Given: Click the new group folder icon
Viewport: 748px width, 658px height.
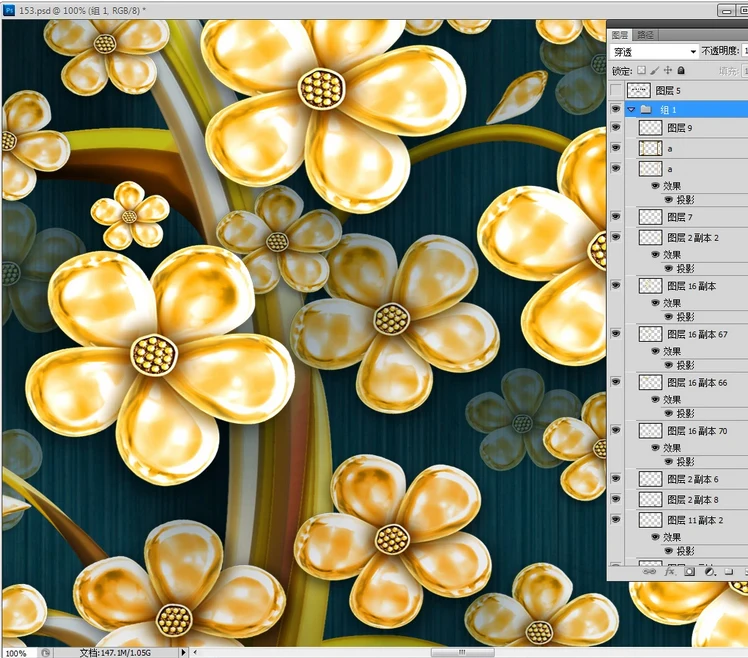Looking at the screenshot, I should (x=729, y=572).
